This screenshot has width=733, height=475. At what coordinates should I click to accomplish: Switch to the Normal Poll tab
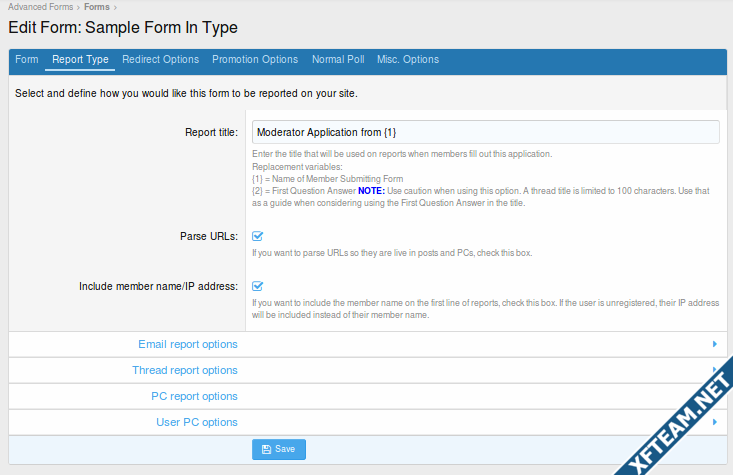pyautogui.click(x=338, y=60)
